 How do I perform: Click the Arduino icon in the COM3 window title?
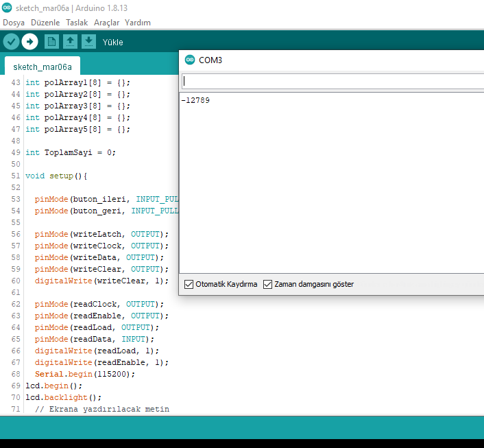click(x=190, y=60)
